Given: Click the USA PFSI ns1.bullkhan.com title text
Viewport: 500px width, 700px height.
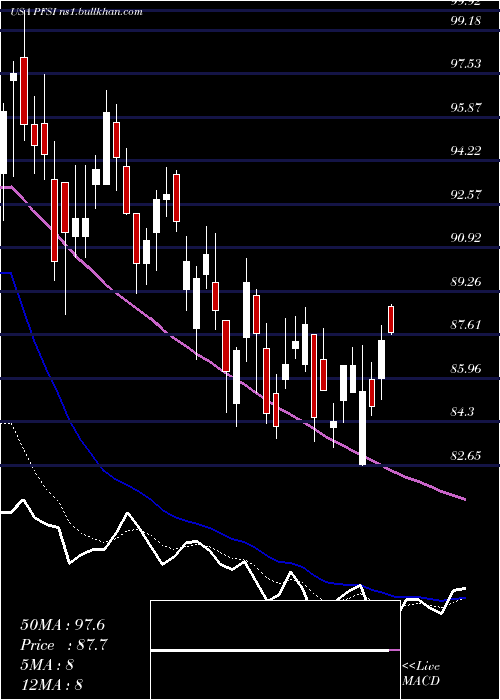Looking at the screenshot, I should (x=76, y=11).
